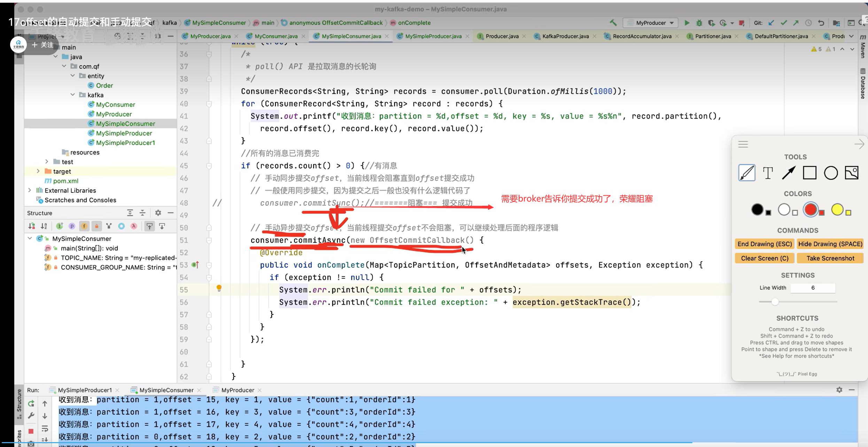Click the Rerun icon in Run panel
The image size is (868, 447).
(31, 404)
